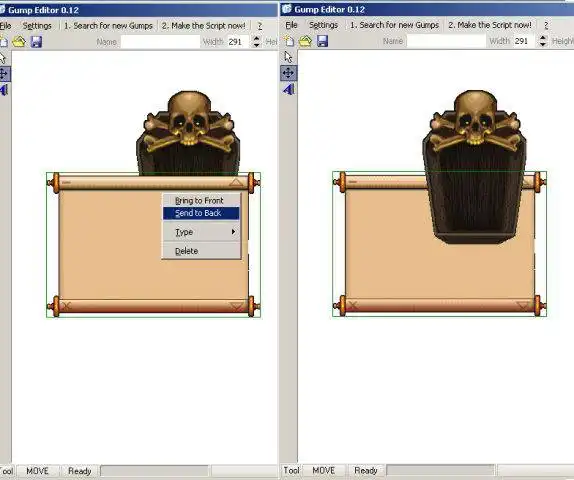The width and height of the screenshot is (574, 480).
Task: Decrease Width with down arrow in right window
Action: pyautogui.click(x=543, y=44)
